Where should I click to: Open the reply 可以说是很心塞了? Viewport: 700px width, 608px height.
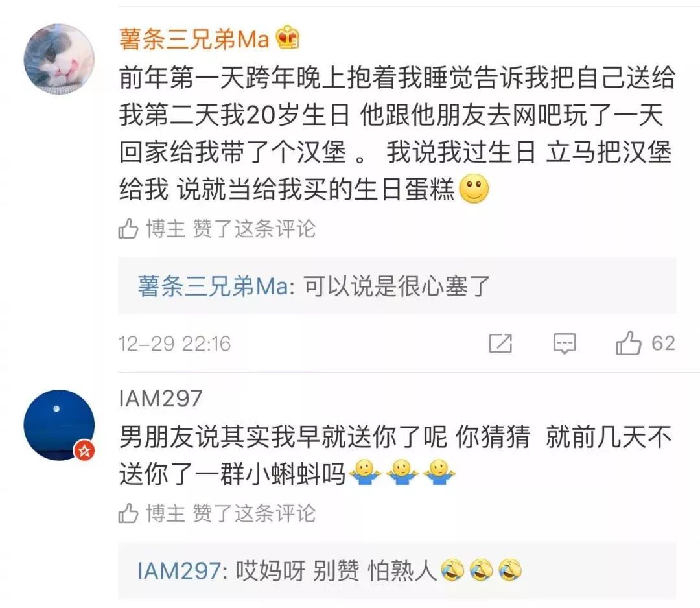(397, 286)
